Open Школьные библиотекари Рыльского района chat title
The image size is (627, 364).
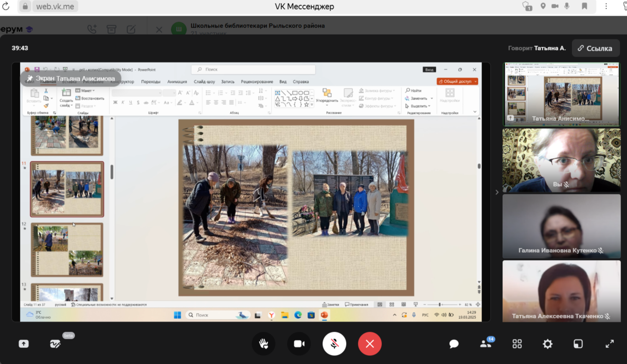pyautogui.click(x=257, y=25)
